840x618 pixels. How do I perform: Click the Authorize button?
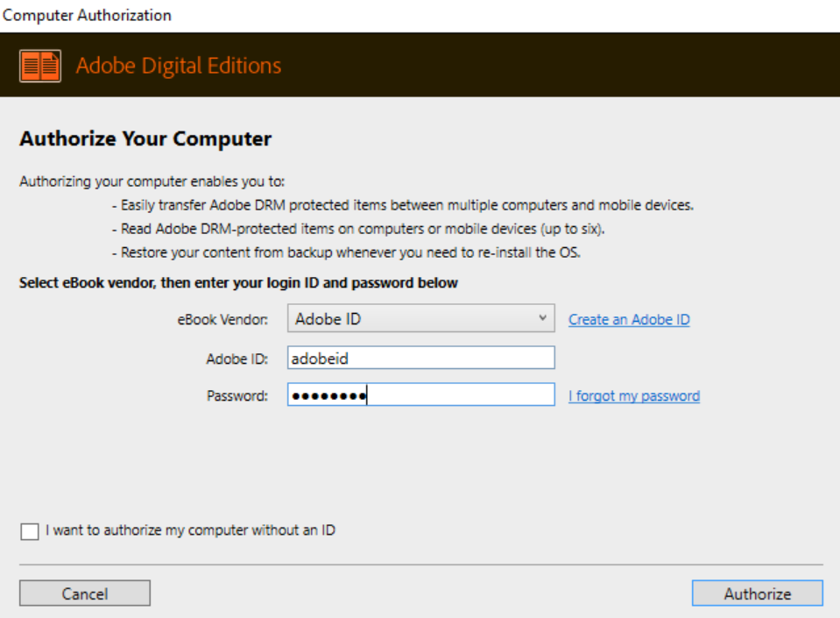pyautogui.click(x=758, y=593)
